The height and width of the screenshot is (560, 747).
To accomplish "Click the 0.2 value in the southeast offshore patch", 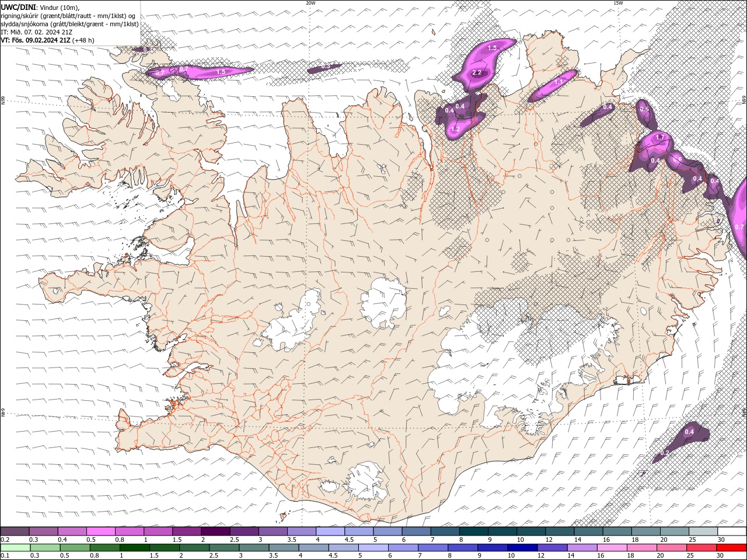I will [x=665, y=453].
